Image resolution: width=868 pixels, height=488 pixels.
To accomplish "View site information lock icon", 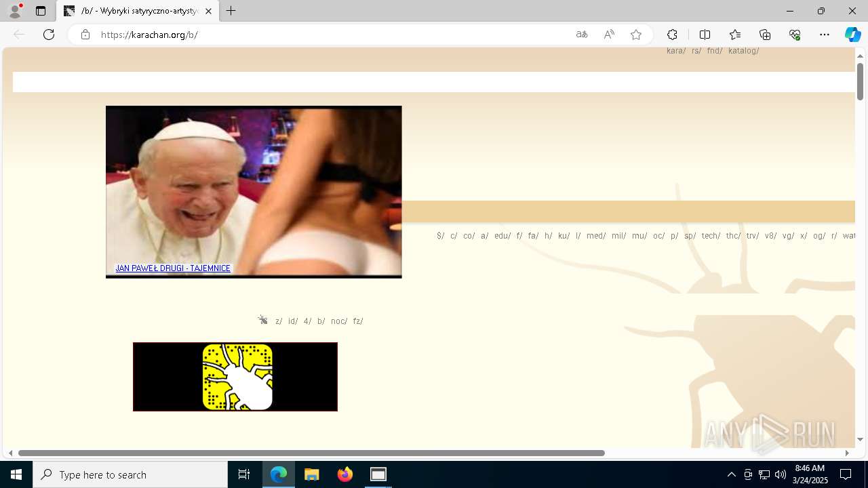I will pos(85,35).
